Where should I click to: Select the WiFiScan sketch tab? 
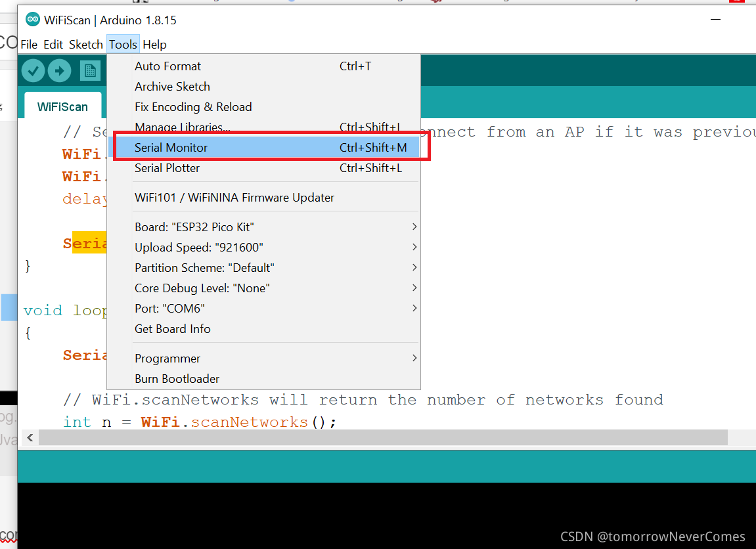[x=62, y=106]
